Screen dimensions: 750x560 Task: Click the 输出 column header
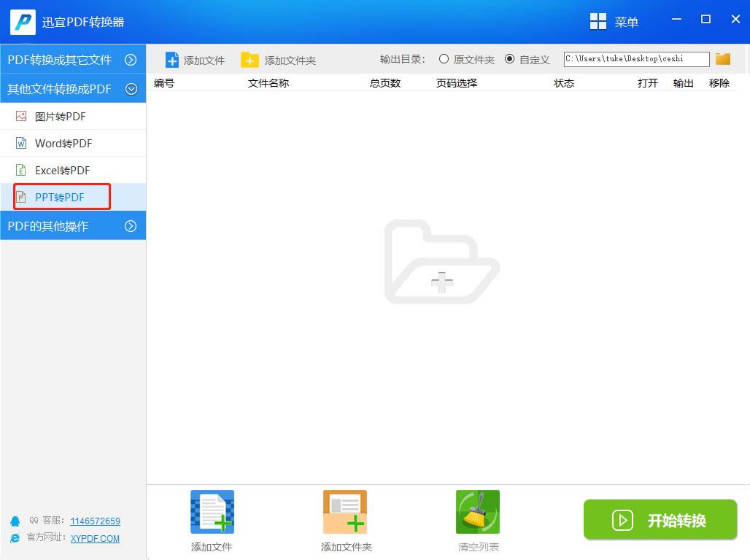tap(683, 83)
